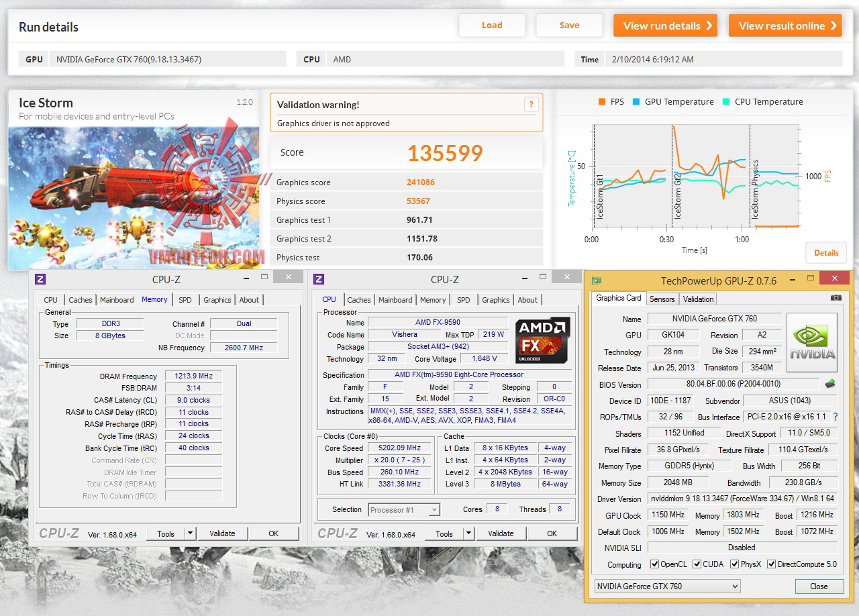The height and width of the screenshot is (616, 859).
Task: Click the Ice Storm preview thumbnail
Action: tap(134, 199)
